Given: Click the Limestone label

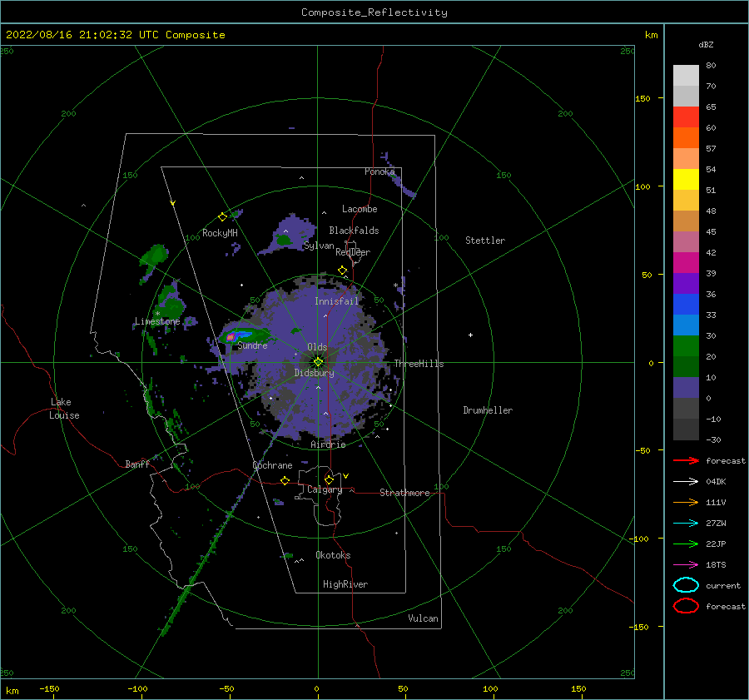Looking at the screenshot, I should [157, 321].
